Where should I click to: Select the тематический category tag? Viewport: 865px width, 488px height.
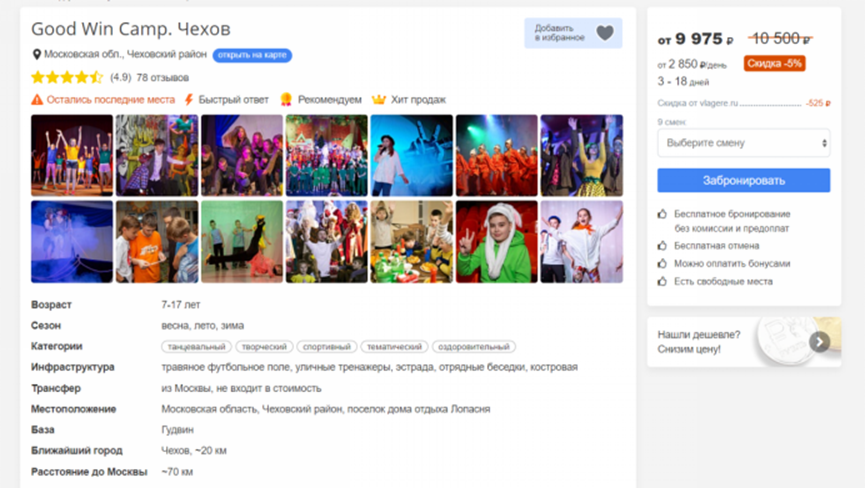(394, 347)
